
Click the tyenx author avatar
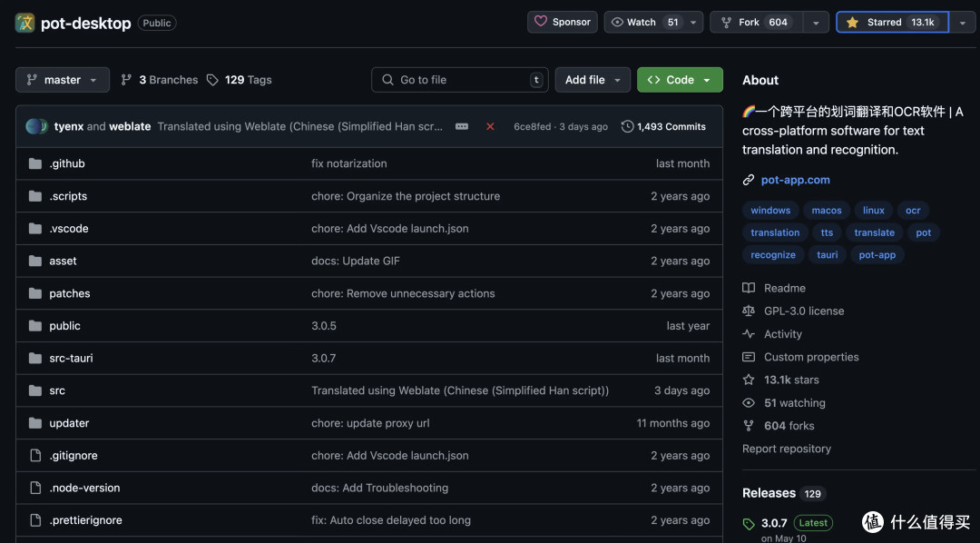34,126
